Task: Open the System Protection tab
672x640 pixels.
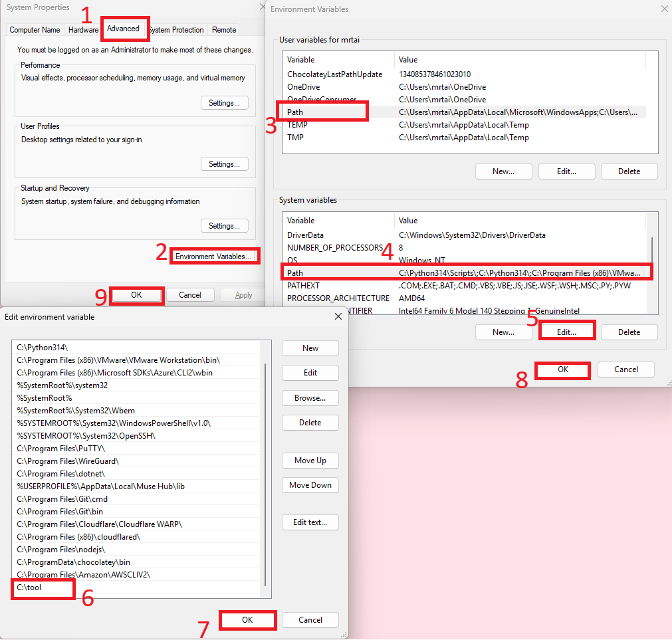Action: coord(177,30)
